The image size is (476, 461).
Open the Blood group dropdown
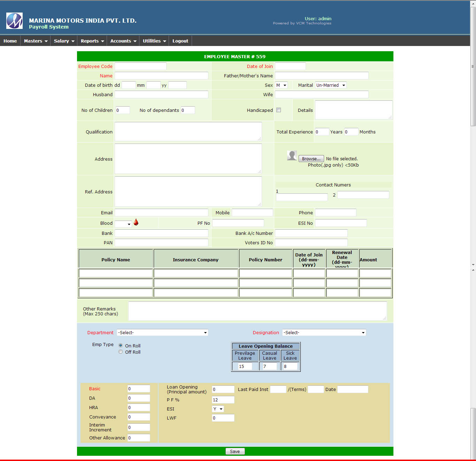coord(123,224)
